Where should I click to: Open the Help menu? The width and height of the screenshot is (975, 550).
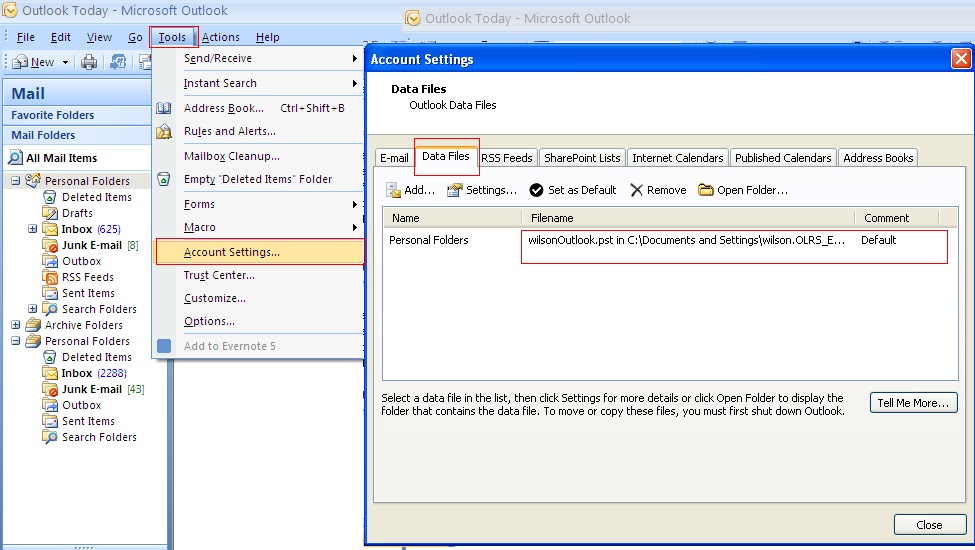[268, 37]
